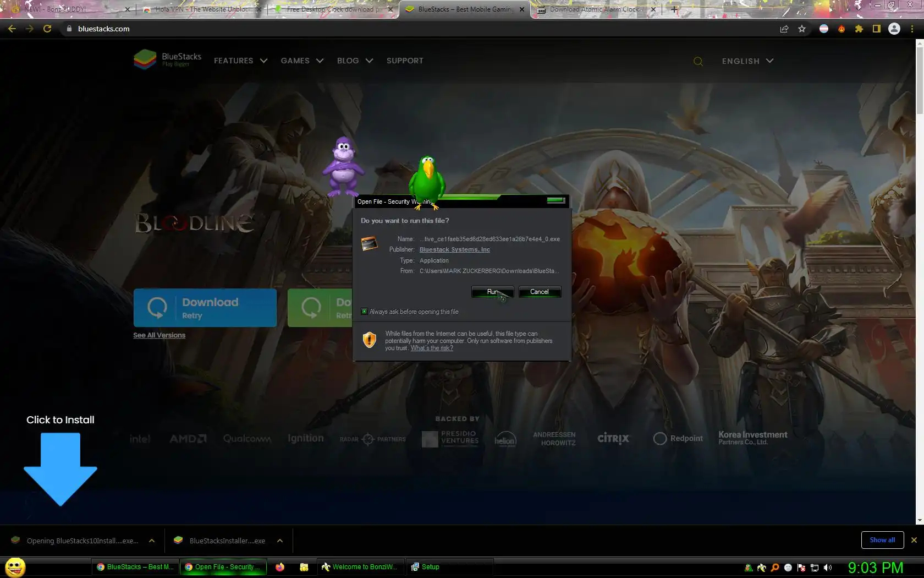Open the 'See All Versions' link
The width and height of the screenshot is (924, 578).
159,335
